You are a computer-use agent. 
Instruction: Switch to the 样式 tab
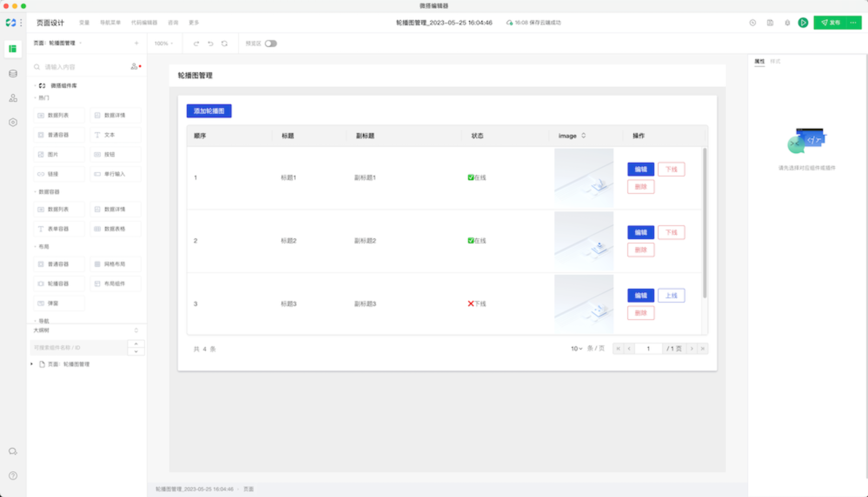775,61
